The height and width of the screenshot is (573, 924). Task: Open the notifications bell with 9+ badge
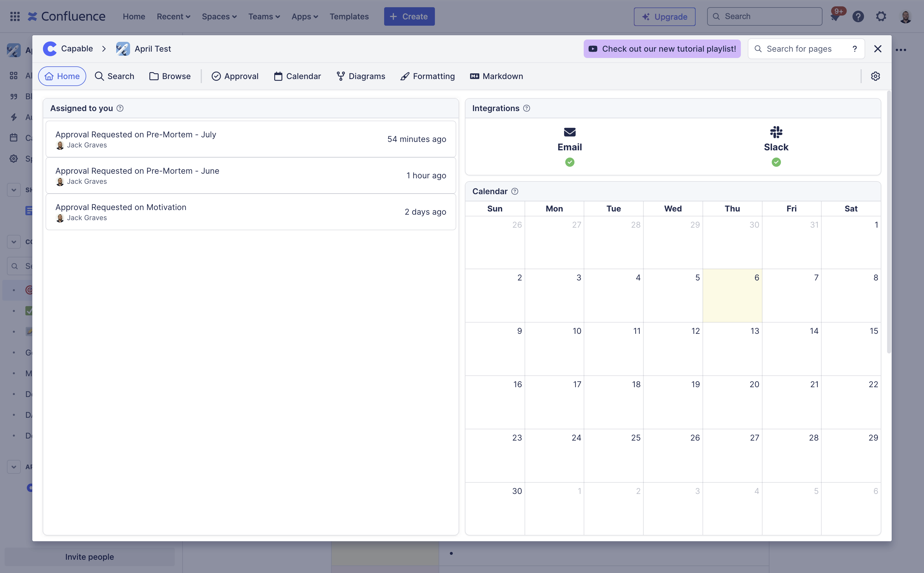[835, 17]
